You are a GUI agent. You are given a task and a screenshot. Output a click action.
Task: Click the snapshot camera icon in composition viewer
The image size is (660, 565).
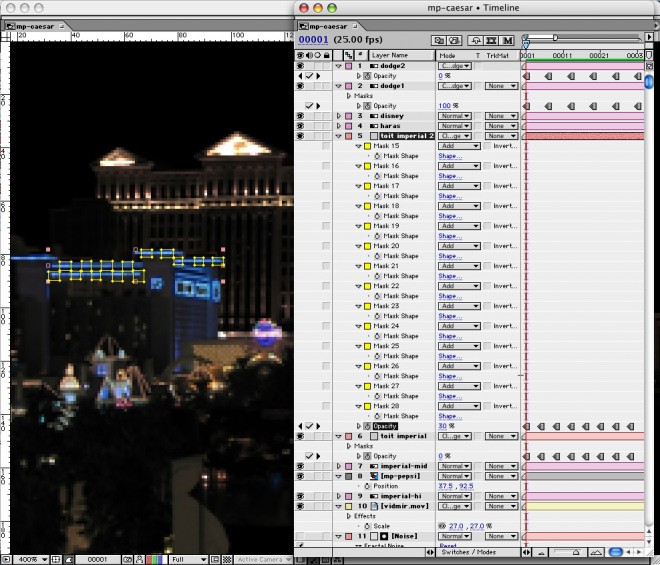coord(131,559)
